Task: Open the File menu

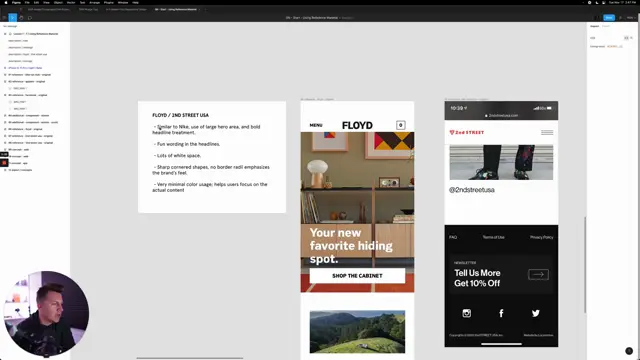Action: 27,2
